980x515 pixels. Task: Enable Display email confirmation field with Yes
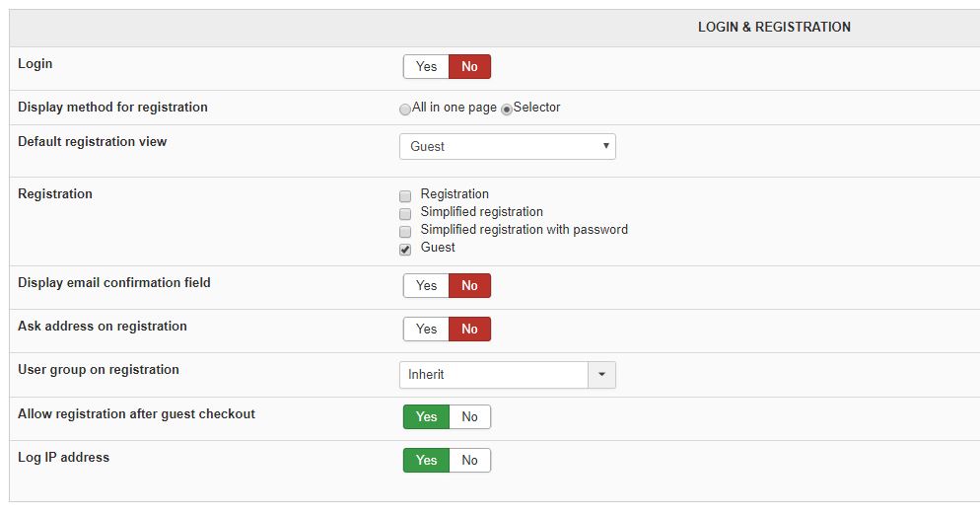click(426, 285)
